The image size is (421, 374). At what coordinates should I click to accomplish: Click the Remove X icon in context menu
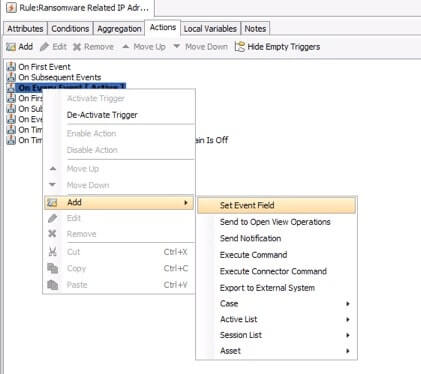click(x=52, y=234)
